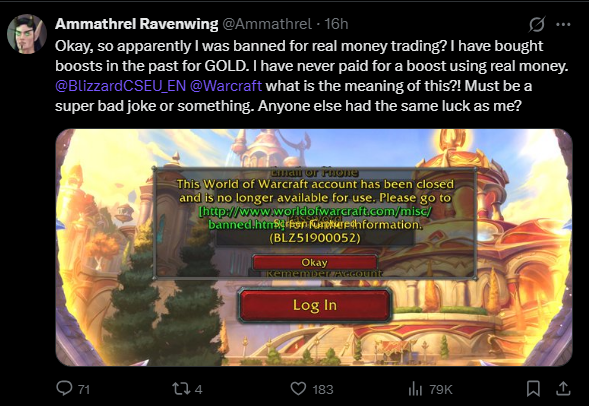Click the share upload icon
Viewport: 589px width, 406px height.
tap(563, 389)
